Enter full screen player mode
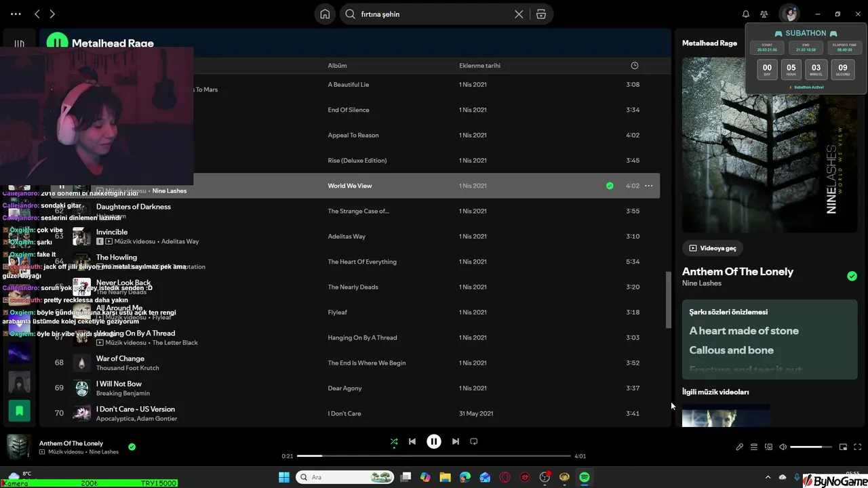The image size is (868, 488). tap(858, 447)
